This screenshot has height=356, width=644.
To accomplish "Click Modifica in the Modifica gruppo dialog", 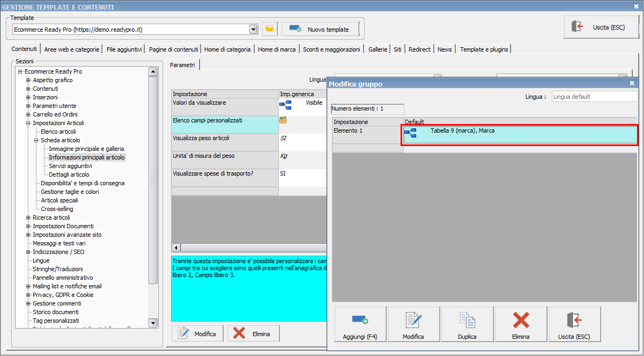I will coord(413,324).
